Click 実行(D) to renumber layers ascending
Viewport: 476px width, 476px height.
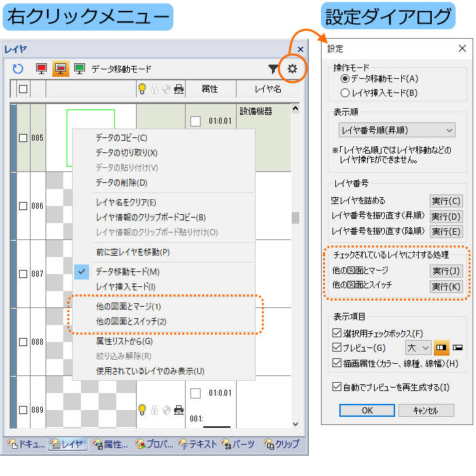tap(446, 216)
